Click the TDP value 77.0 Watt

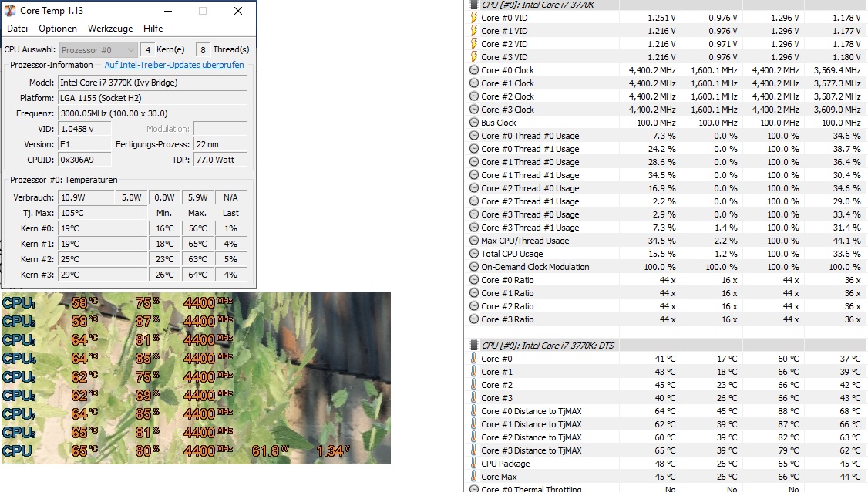coord(220,160)
